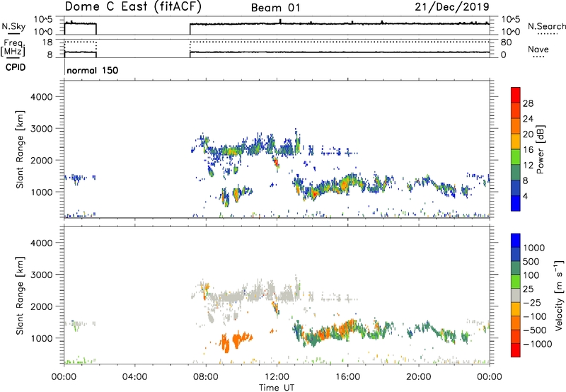Click the '12:00' time axis tick label
This screenshot has height=392, width=566.
(x=277, y=377)
